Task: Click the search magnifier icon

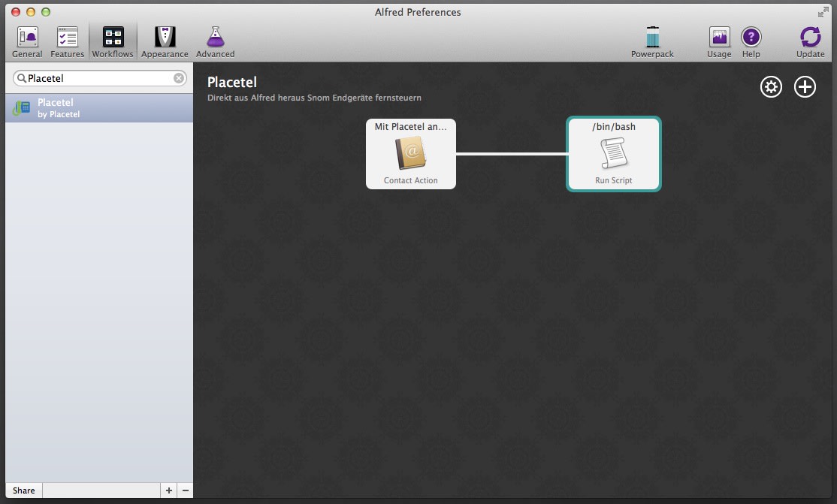Action: click(21, 78)
